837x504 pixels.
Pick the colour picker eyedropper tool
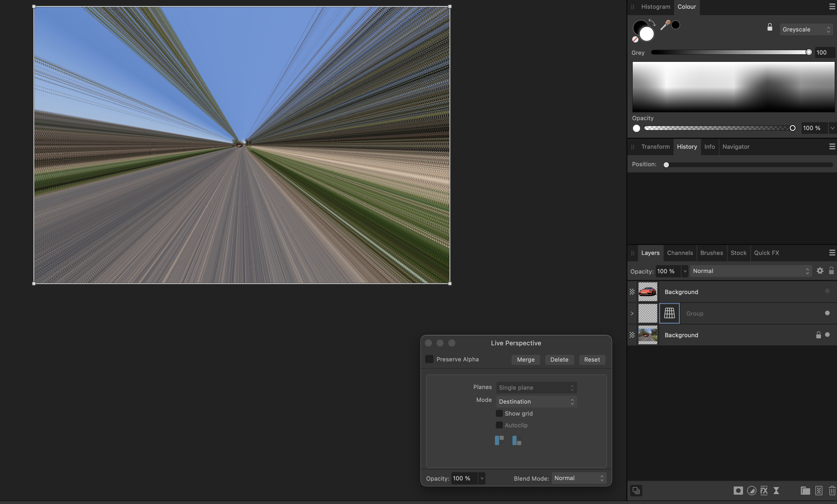(665, 25)
